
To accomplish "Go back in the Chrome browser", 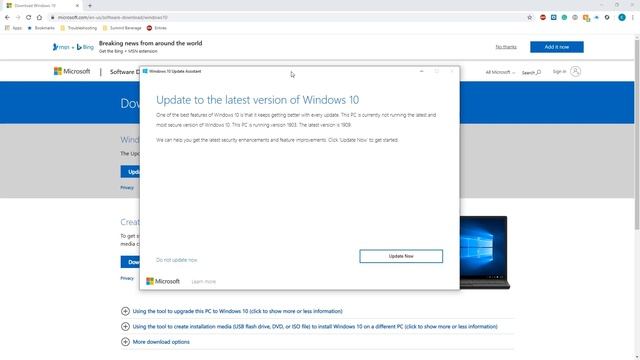I will [7, 17].
